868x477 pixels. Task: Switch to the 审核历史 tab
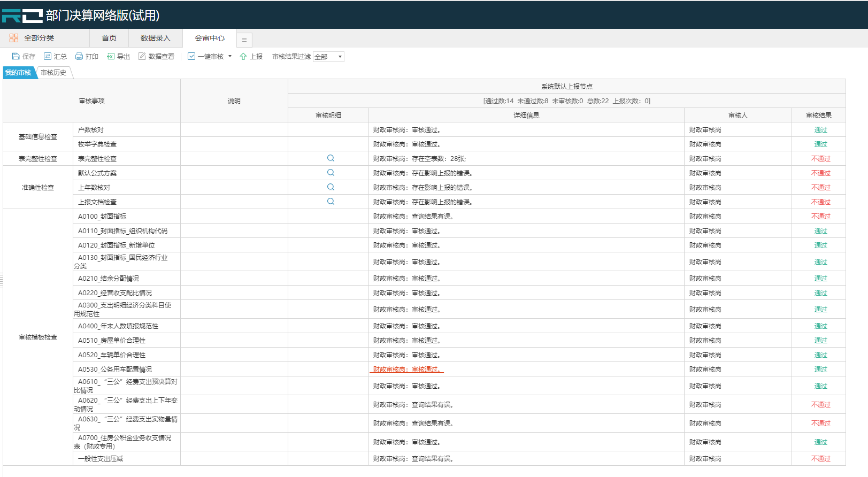click(x=53, y=73)
